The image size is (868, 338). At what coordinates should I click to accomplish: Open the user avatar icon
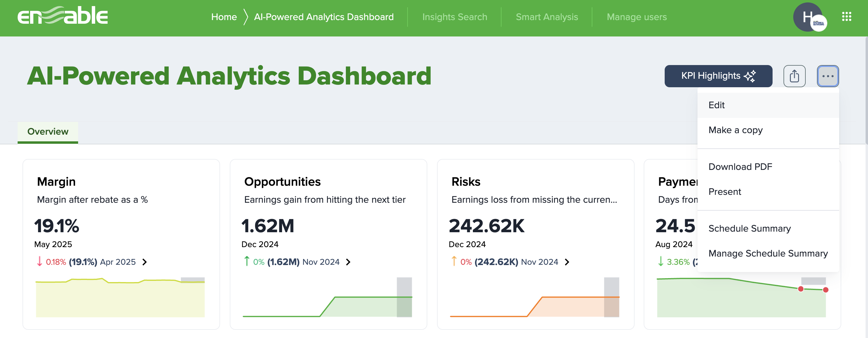808,17
